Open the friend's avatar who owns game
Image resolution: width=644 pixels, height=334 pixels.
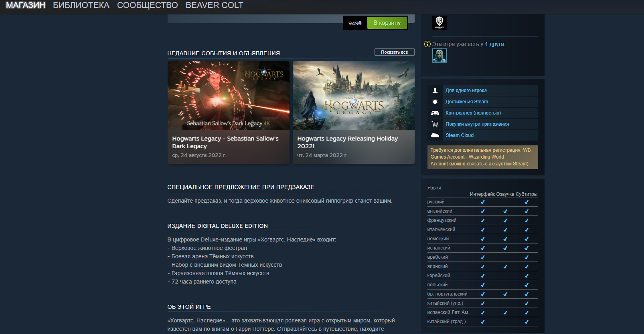point(439,56)
